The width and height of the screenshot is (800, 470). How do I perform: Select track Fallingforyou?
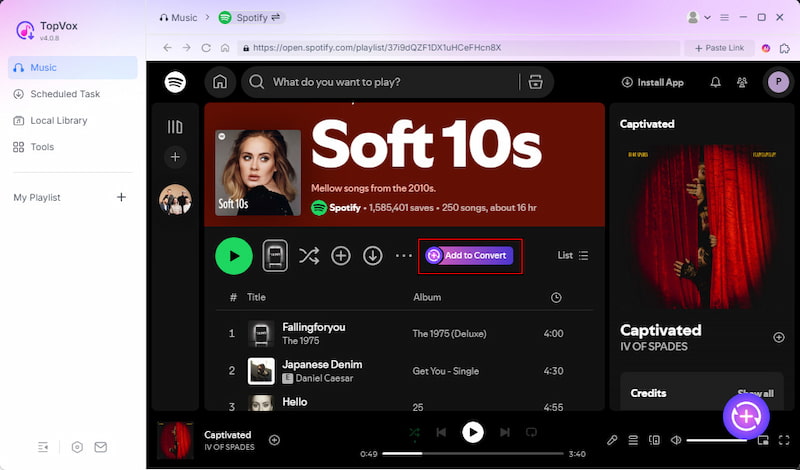point(314,327)
